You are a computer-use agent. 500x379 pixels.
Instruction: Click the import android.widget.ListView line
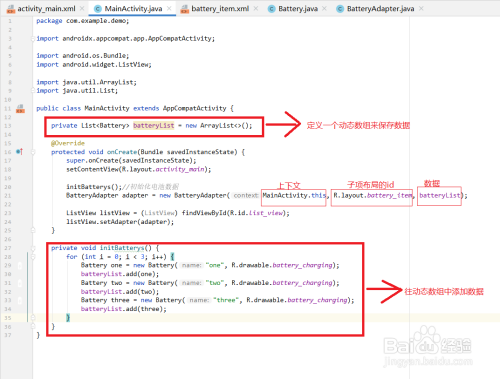[x=94, y=64]
